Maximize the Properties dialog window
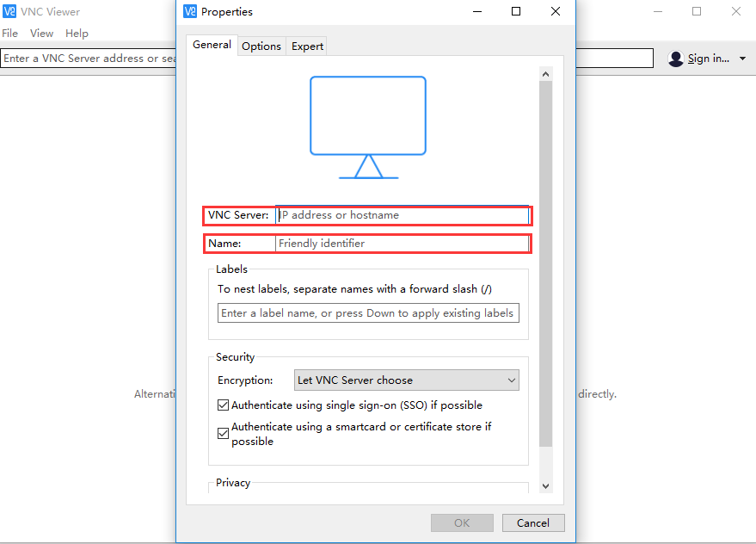This screenshot has height=544, width=756. click(x=516, y=11)
